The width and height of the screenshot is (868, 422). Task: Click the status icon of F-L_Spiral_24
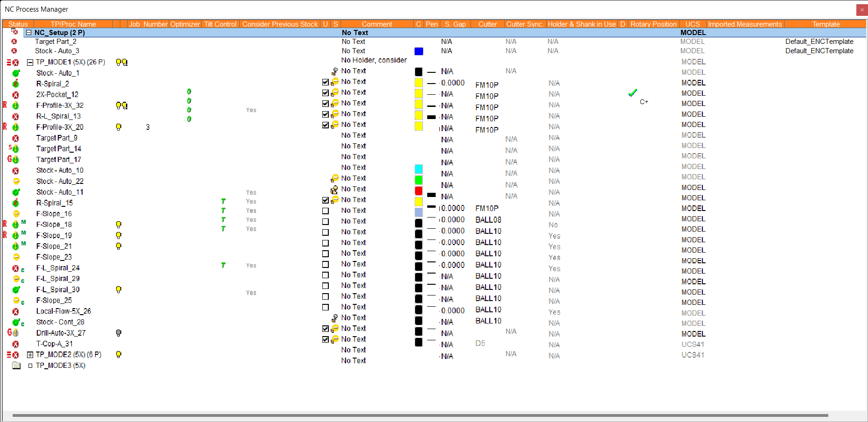[15, 268]
